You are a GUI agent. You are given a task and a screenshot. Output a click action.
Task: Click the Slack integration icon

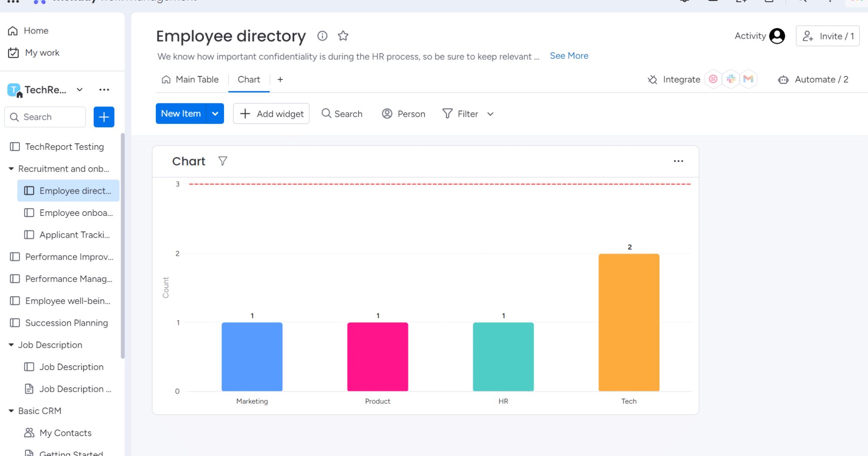click(x=731, y=79)
